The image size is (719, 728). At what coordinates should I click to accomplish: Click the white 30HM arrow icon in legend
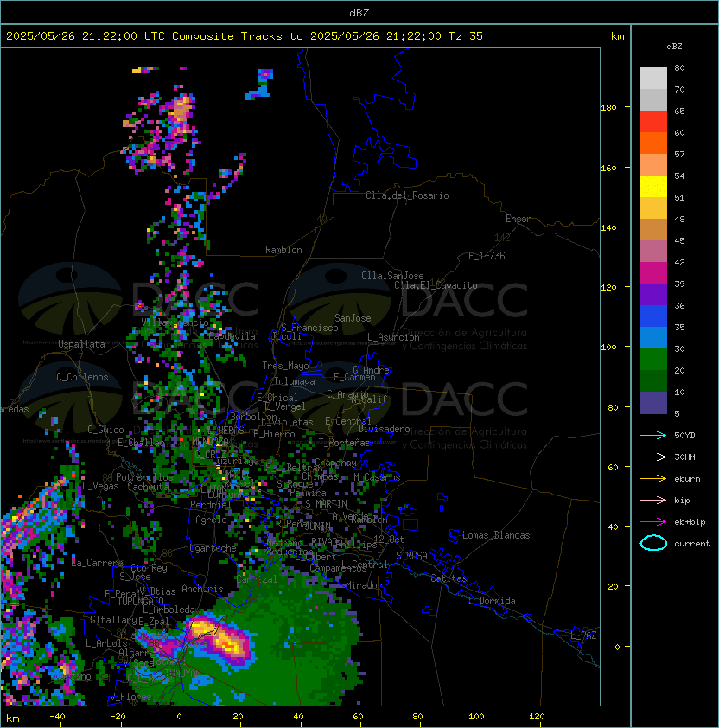653,457
